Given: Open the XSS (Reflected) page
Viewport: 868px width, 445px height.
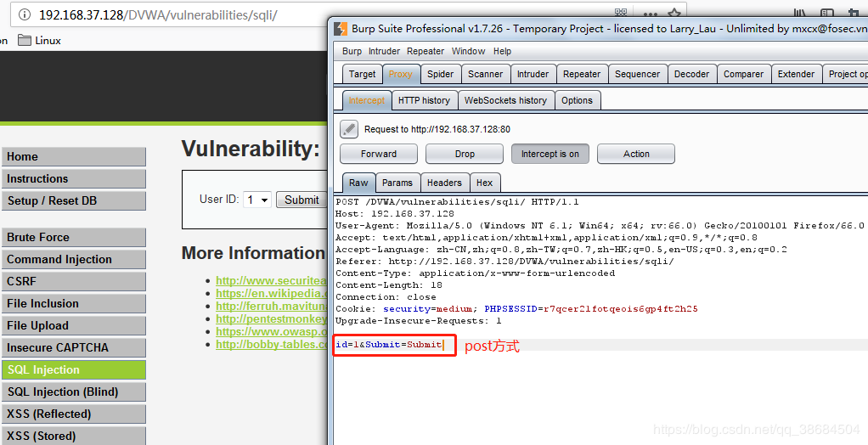Looking at the screenshot, I should pos(74,414).
